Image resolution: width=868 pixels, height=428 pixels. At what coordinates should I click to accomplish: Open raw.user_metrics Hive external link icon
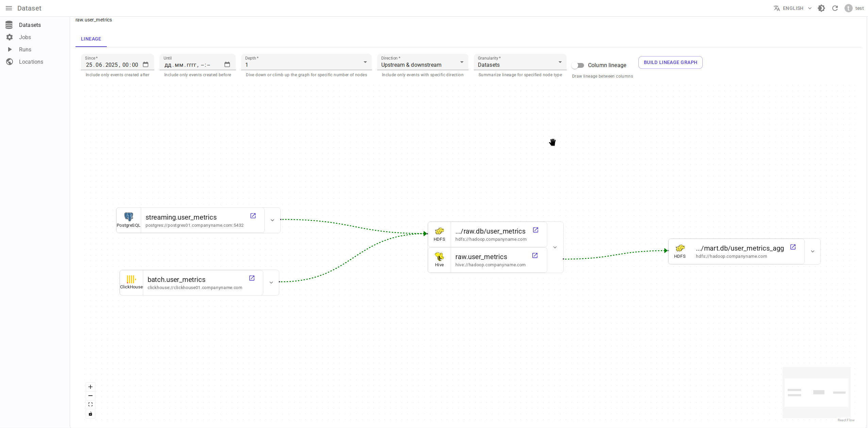pos(535,255)
